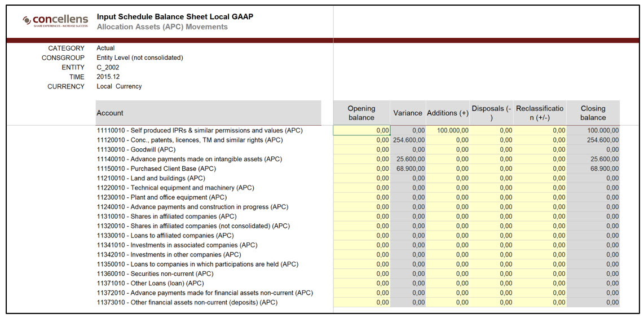Click the Additions (+) column header

click(x=448, y=113)
